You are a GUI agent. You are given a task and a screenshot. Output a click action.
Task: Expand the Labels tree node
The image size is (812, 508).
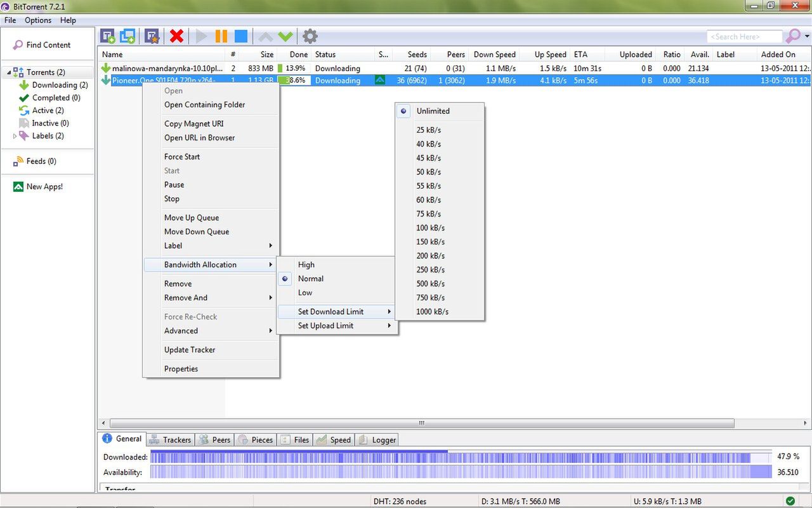[15, 136]
